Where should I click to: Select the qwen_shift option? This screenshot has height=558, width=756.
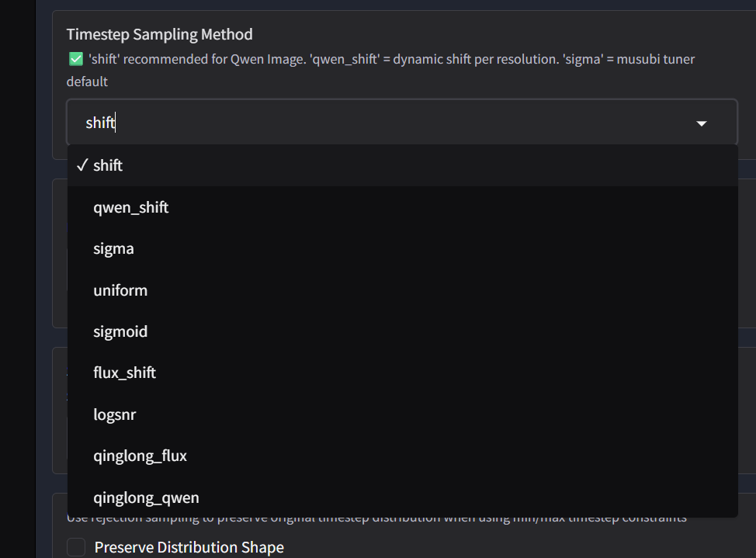(x=130, y=207)
